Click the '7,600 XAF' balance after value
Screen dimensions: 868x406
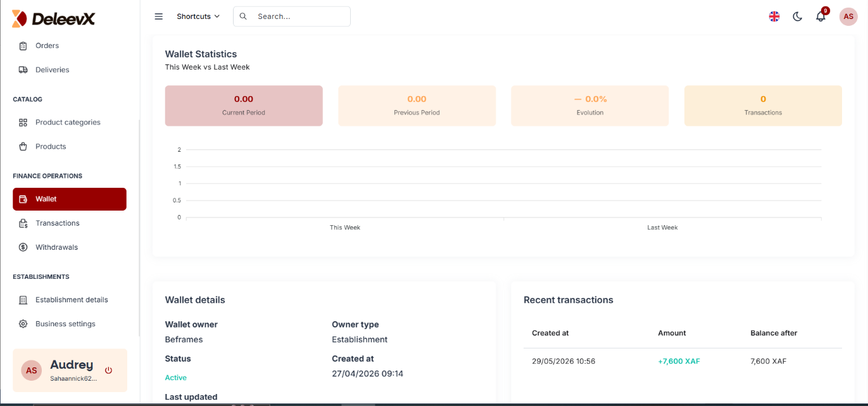768,362
